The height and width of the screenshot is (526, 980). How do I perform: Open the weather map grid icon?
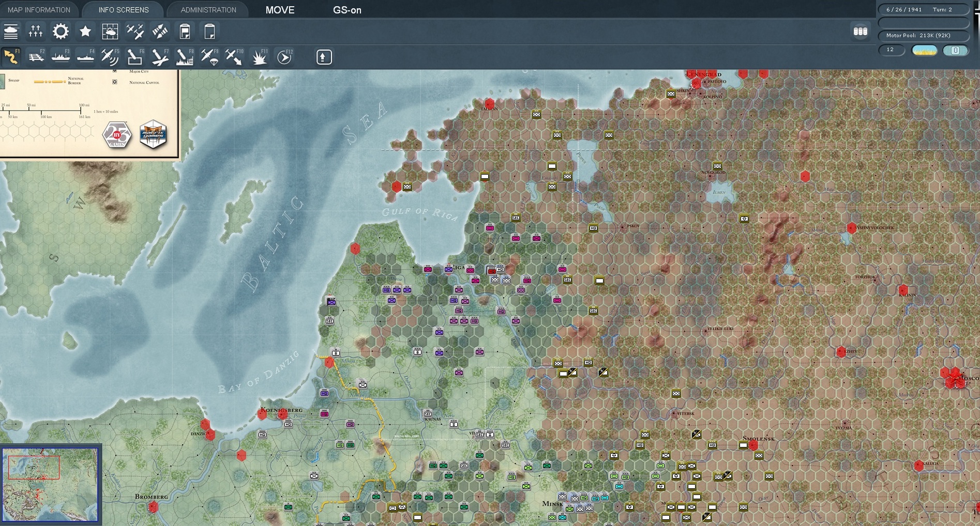click(110, 32)
